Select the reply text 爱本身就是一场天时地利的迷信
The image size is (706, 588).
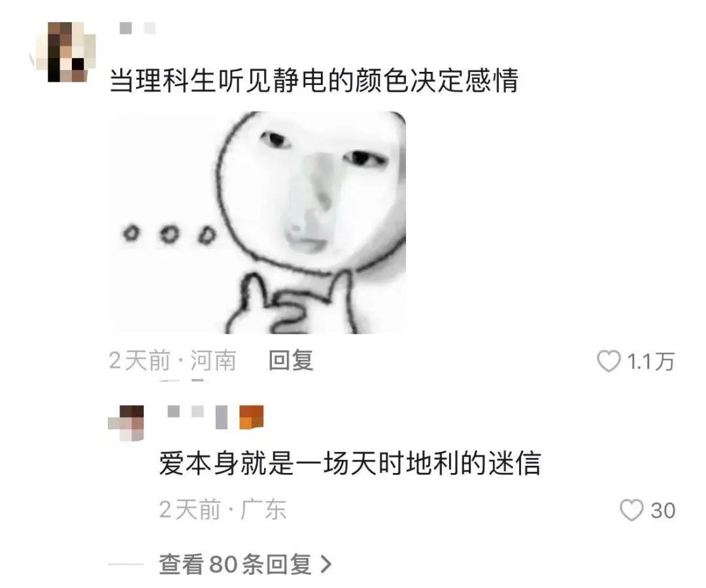pyautogui.click(x=350, y=463)
